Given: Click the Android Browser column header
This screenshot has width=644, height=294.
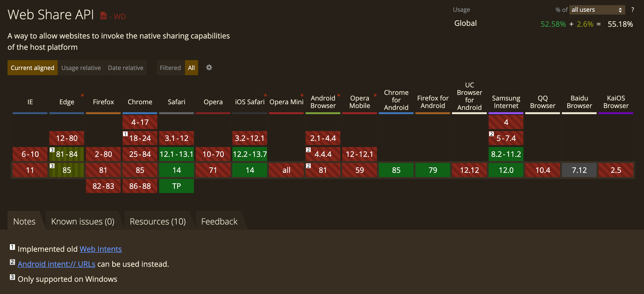Looking at the screenshot, I should click(323, 102).
